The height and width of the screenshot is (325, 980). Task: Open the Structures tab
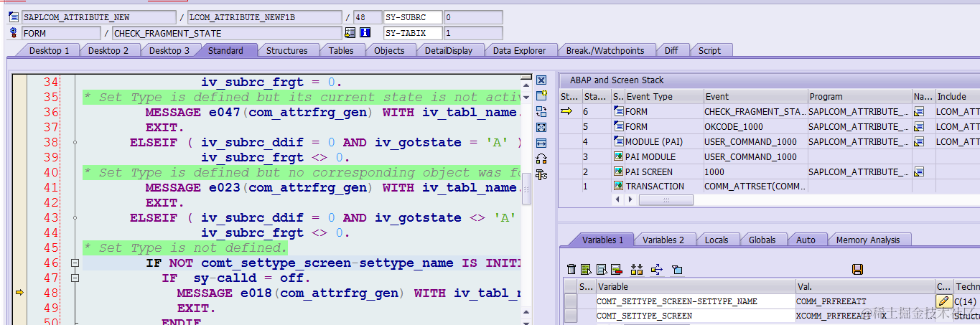pyautogui.click(x=286, y=50)
